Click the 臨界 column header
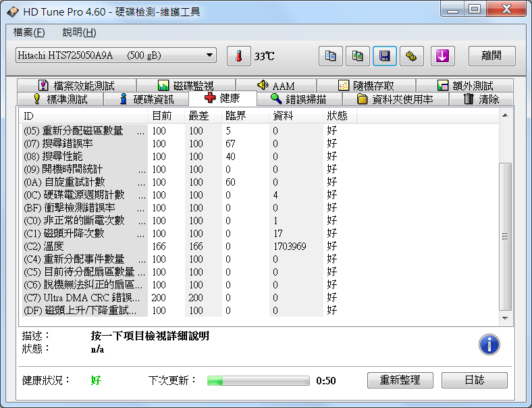This screenshot has width=532, height=408. coord(245,116)
